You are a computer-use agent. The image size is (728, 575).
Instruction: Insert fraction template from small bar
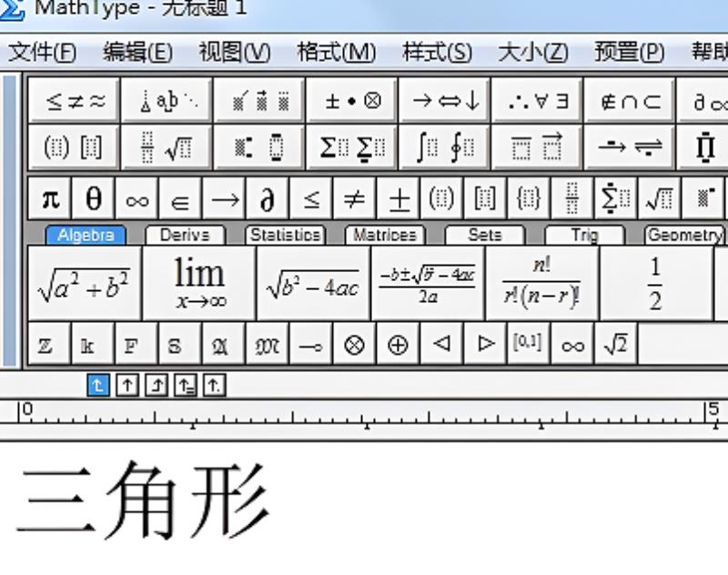(x=572, y=198)
